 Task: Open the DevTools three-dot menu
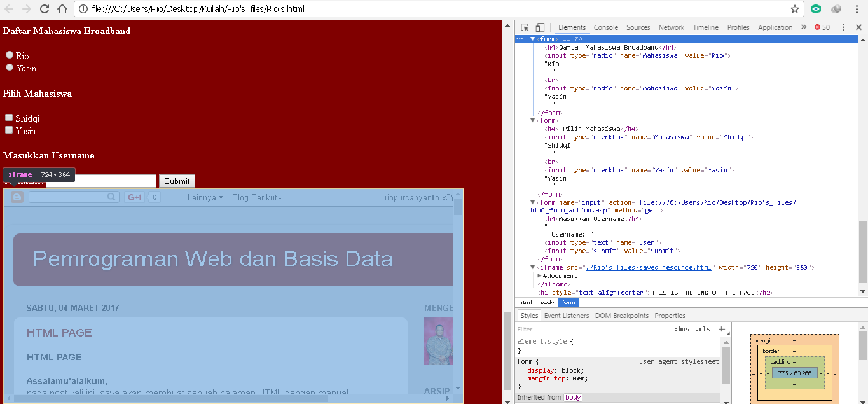[x=843, y=27]
